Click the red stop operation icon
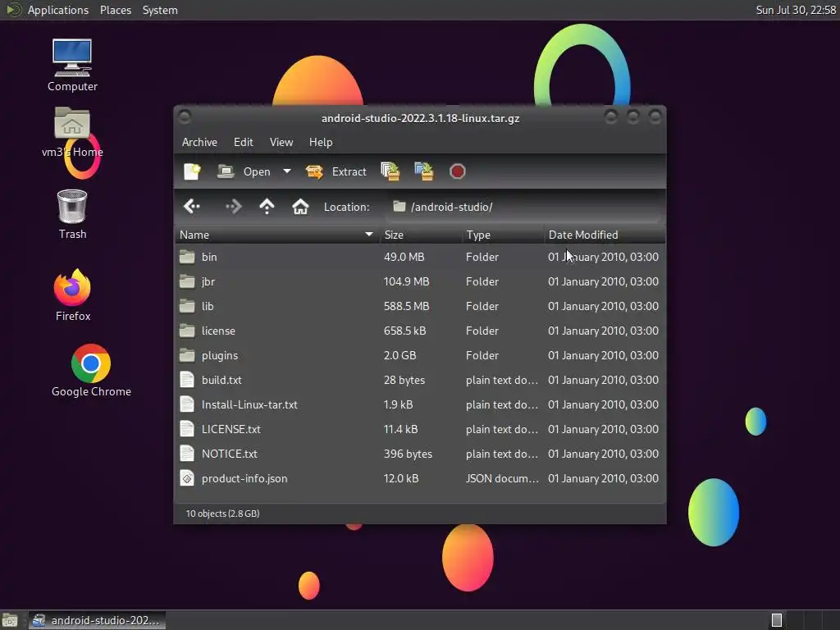Image resolution: width=840 pixels, height=630 pixels. 457,171
